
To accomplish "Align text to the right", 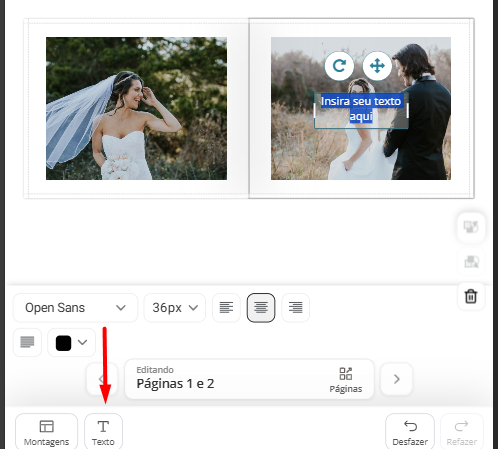I will [x=296, y=308].
